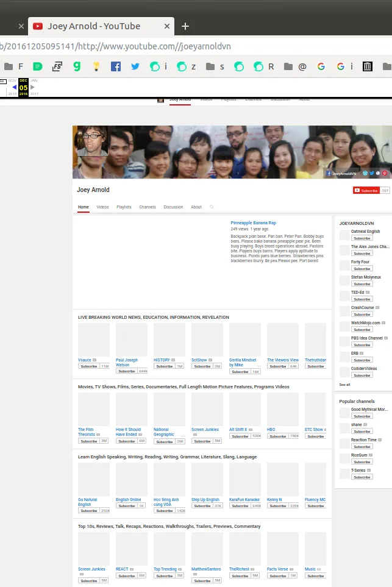Subscribe to Joey Arnold channel
This screenshot has height=587, width=392.
pos(366,191)
